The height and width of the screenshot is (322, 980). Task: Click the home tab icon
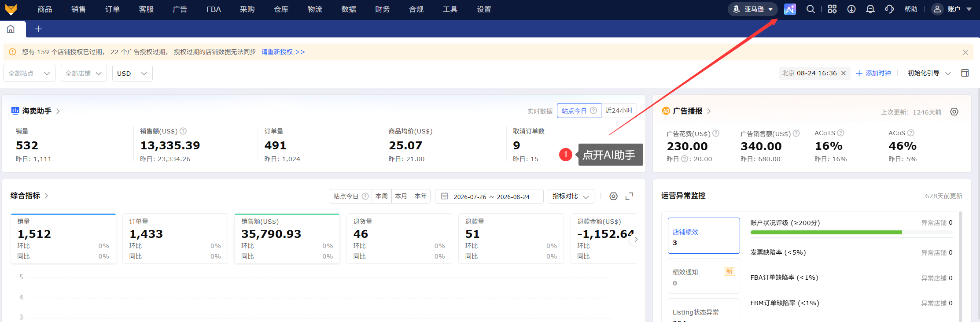[11, 29]
